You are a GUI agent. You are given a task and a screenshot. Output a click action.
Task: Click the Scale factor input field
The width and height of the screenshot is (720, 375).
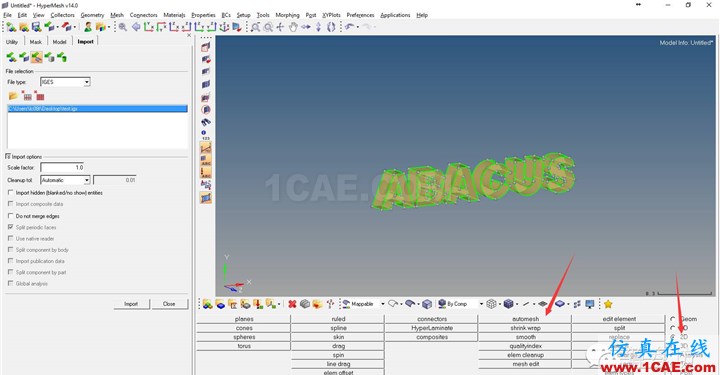pos(62,168)
